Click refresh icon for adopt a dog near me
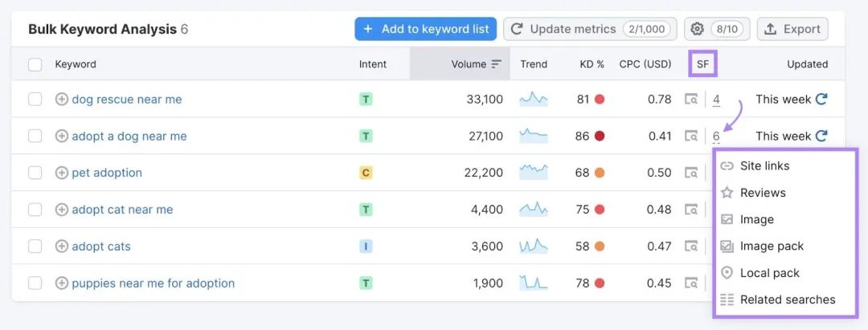This screenshot has height=330, width=868. tap(822, 136)
